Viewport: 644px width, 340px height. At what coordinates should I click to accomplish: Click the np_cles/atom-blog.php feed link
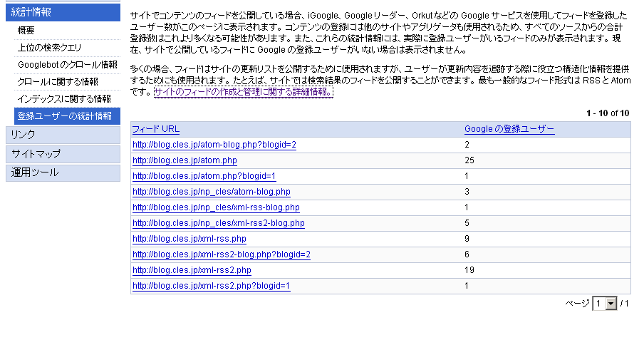coord(212,192)
